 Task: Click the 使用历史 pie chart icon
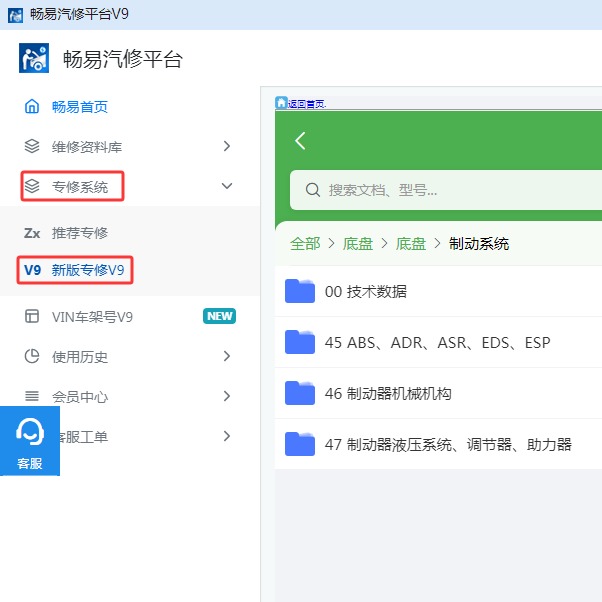tap(32, 356)
